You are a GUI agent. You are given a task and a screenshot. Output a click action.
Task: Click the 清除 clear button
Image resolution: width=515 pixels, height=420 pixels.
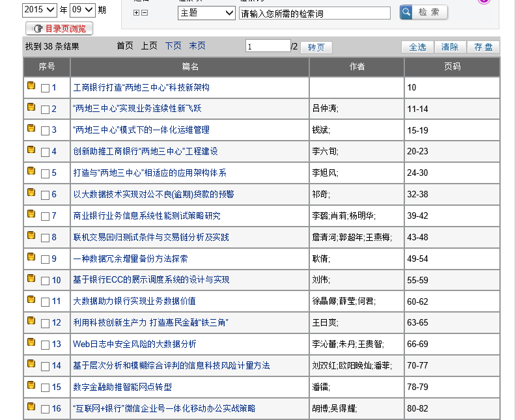coord(450,47)
